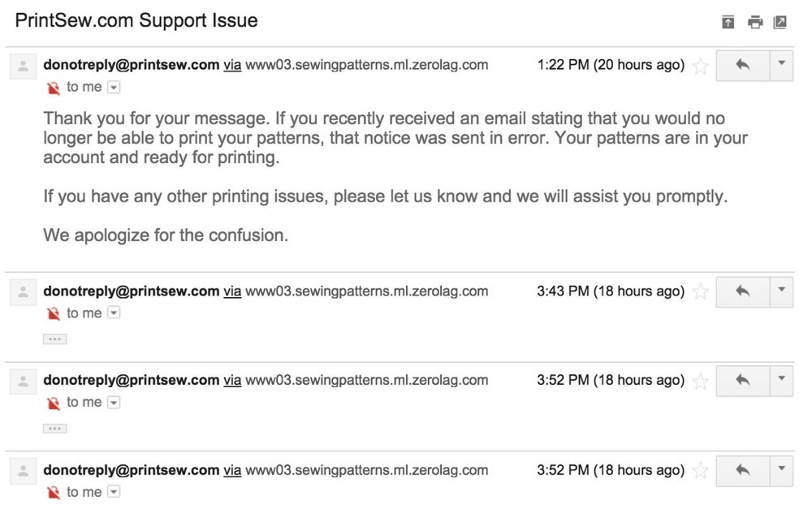Click no-encryption red lock icon in last email
Image resolution: width=812 pixels, height=509 pixels.
pyautogui.click(x=54, y=493)
